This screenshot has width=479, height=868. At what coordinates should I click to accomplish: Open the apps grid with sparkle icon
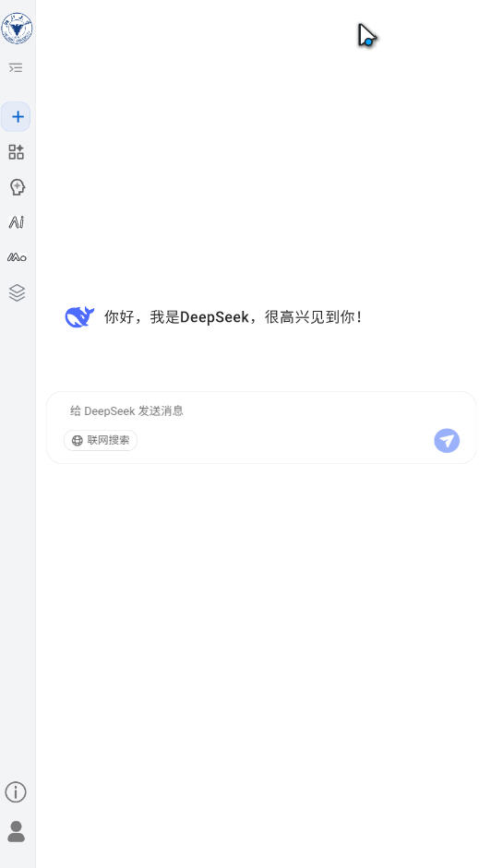pos(16,151)
